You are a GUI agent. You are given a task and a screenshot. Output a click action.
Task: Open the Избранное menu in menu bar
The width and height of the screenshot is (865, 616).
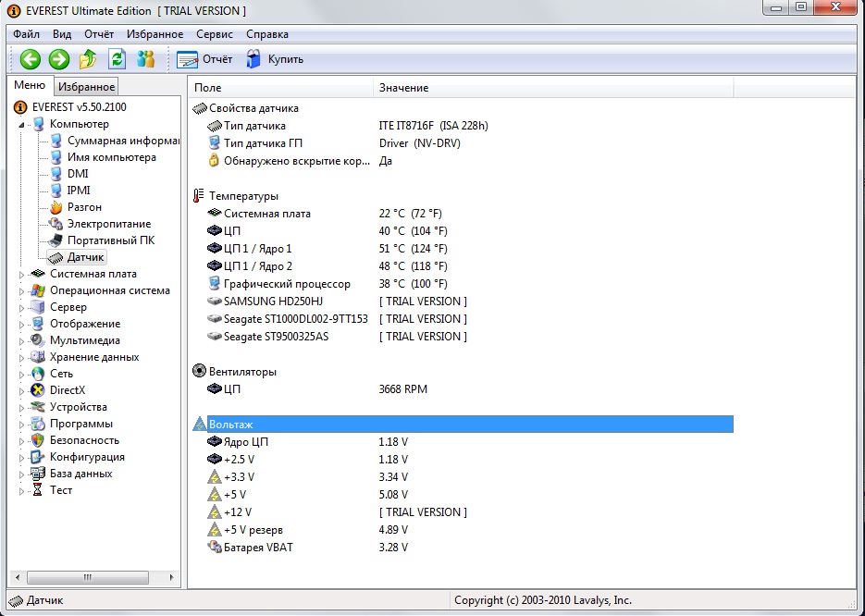point(155,34)
